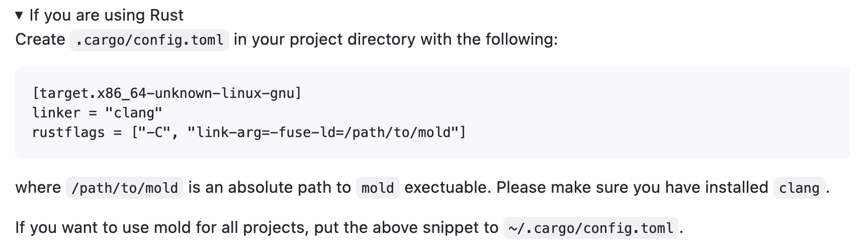Click the clang inline code label
This screenshot has width=868, height=250.
pyautogui.click(x=799, y=188)
